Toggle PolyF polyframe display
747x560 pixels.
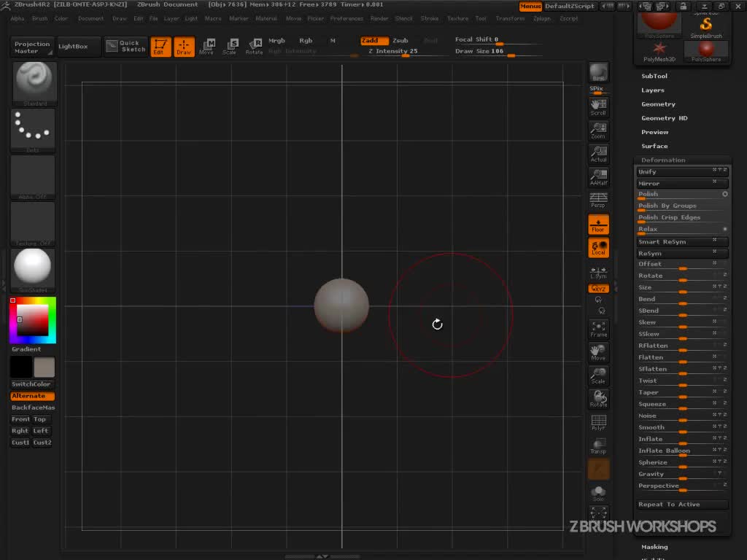598,422
